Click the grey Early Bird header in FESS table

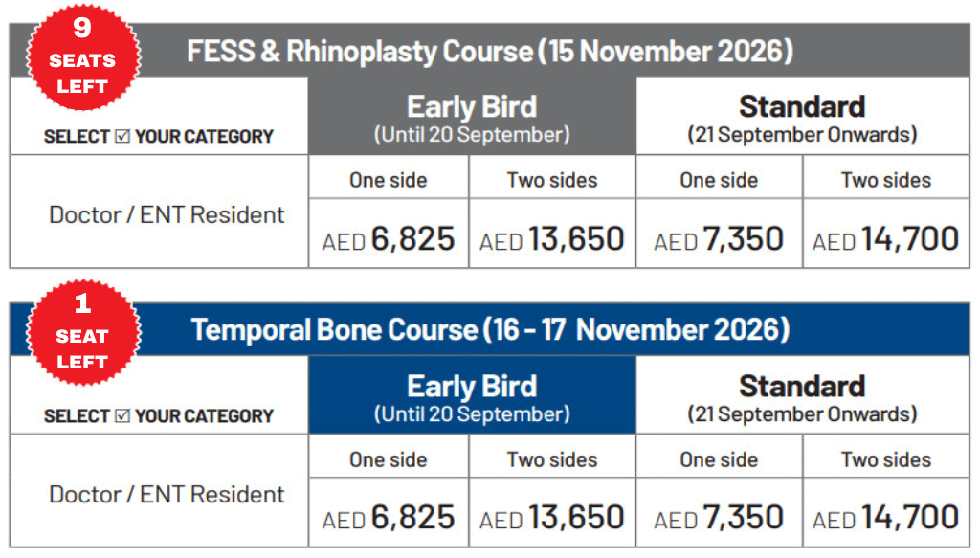(472, 116)
